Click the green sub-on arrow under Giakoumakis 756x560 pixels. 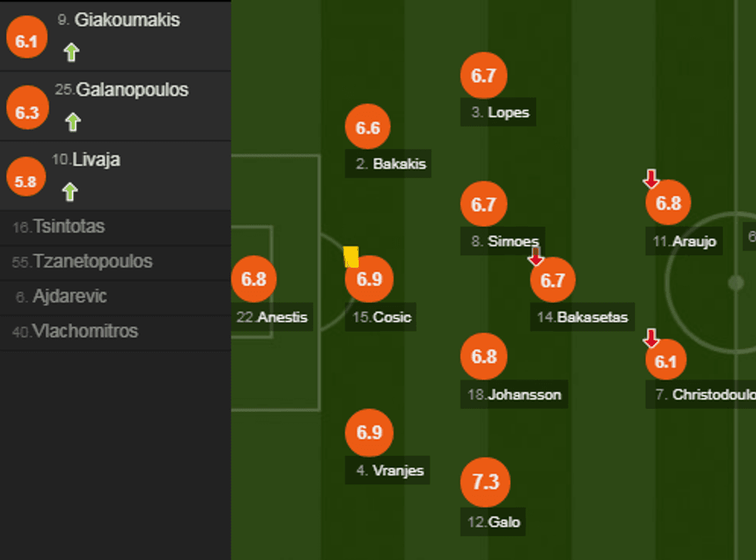click(x=72, y=52)
